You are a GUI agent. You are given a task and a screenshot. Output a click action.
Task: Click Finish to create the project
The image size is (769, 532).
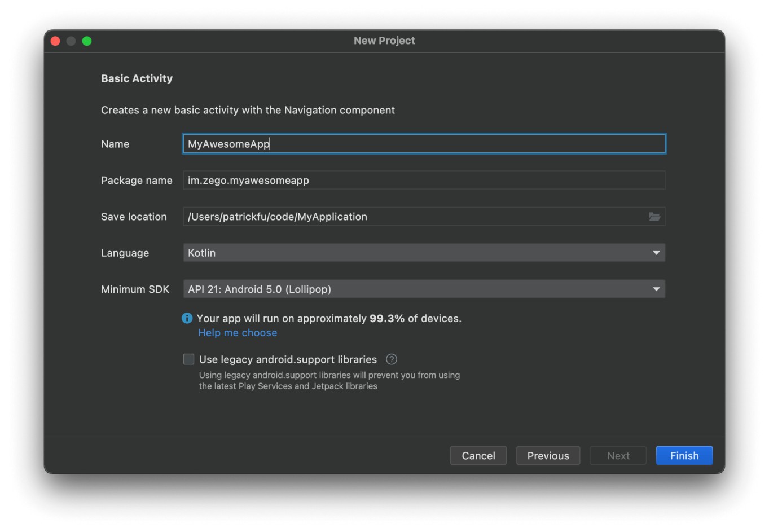click(x=684, y=455)
